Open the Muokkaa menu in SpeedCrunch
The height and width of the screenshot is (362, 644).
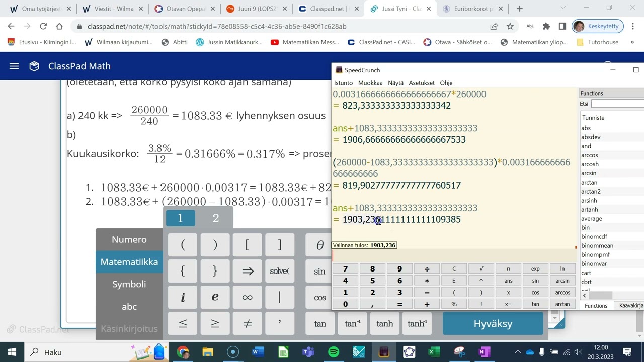point(370,83)
